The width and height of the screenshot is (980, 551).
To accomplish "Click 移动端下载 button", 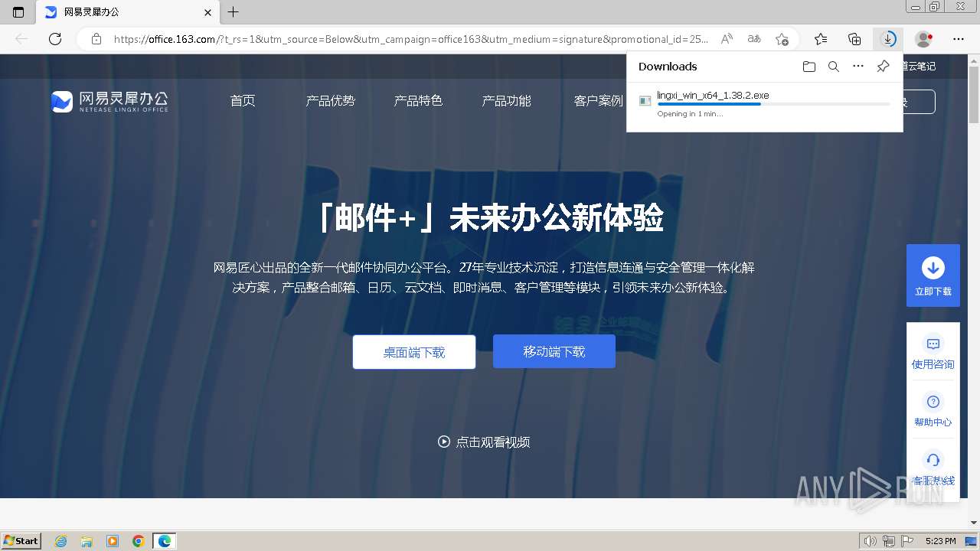I will click(554, 351).
